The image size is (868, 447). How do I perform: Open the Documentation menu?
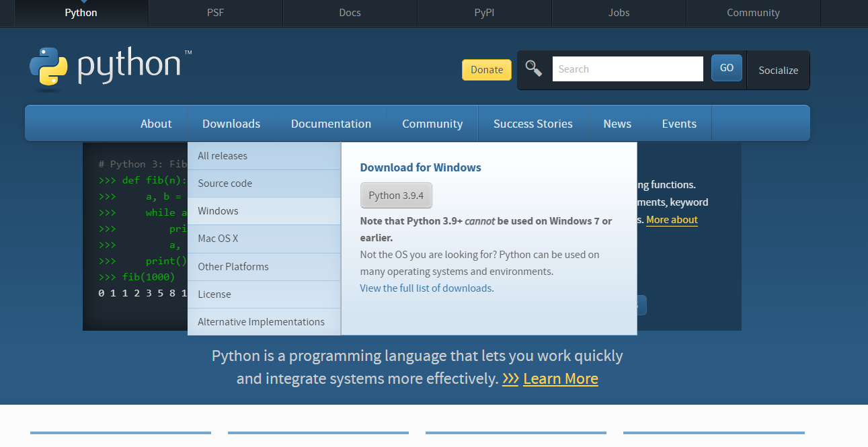click(x=331, y=124)
